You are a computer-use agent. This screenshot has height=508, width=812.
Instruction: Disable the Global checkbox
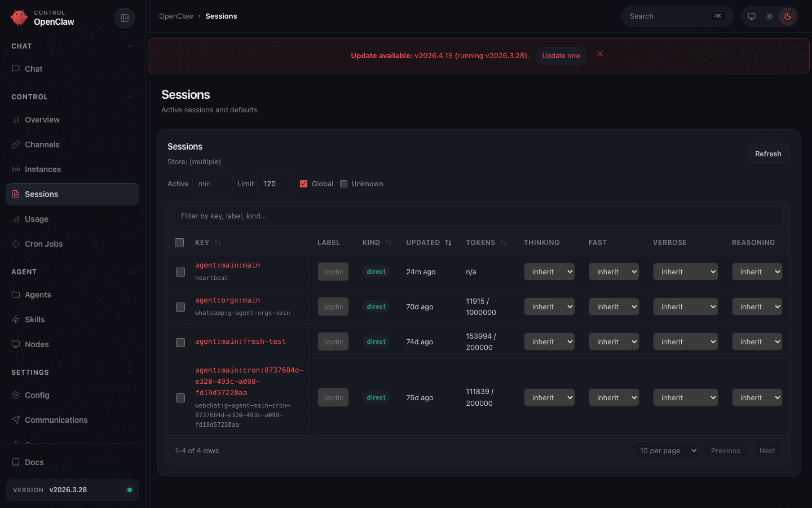(303, 183)
